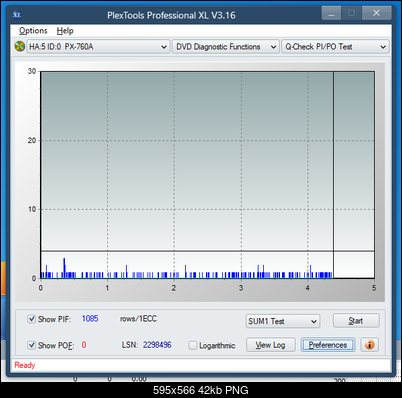402x398 pixels.
Task: Open the Q-Check PI/PO Test dropdown
Action: point(335,47)
